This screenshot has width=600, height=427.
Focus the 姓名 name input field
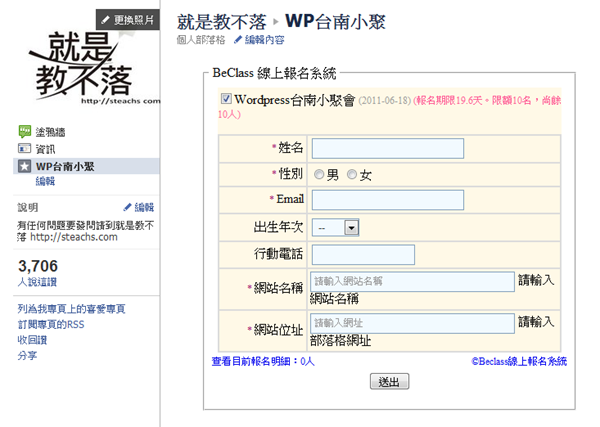point(388,148)
